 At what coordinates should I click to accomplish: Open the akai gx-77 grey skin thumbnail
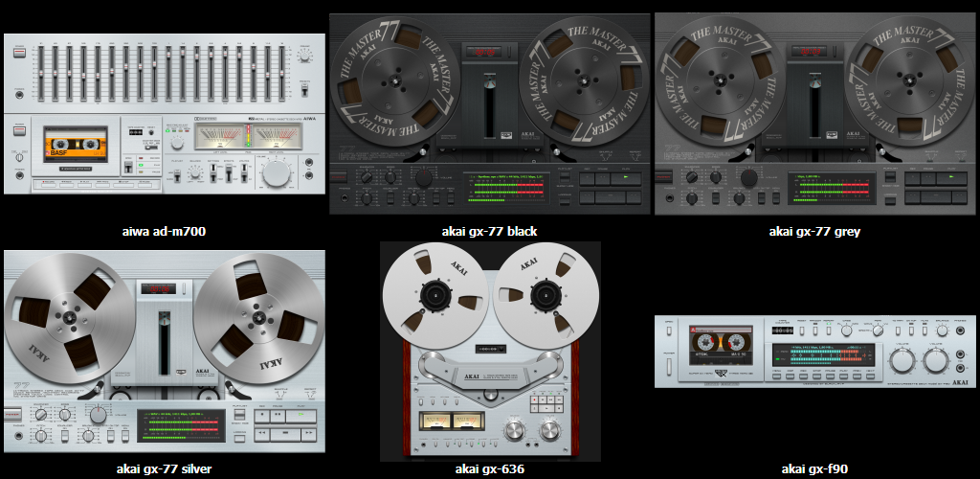tap(815, 114)
